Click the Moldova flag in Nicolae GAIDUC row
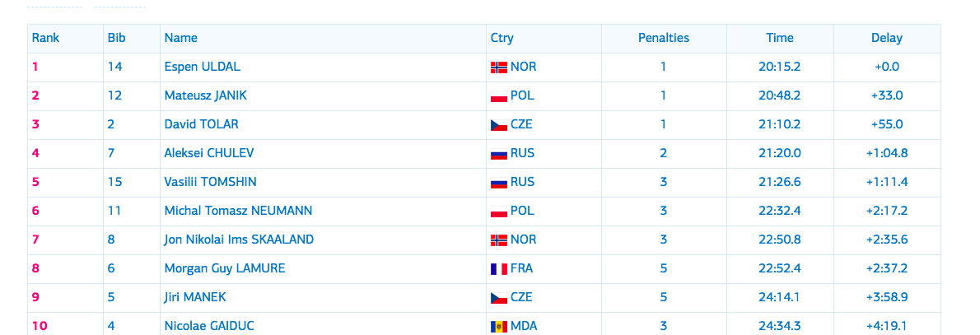This screenshot has height=335, width=980. tap(499, 326)
